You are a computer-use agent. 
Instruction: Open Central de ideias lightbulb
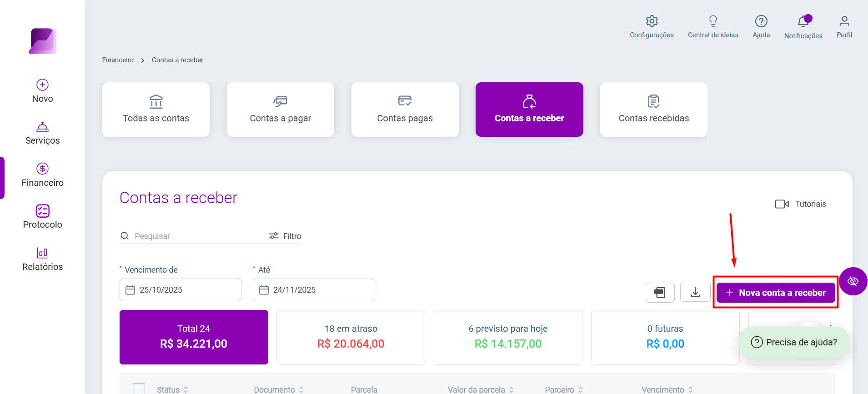[x=713, y=21]
